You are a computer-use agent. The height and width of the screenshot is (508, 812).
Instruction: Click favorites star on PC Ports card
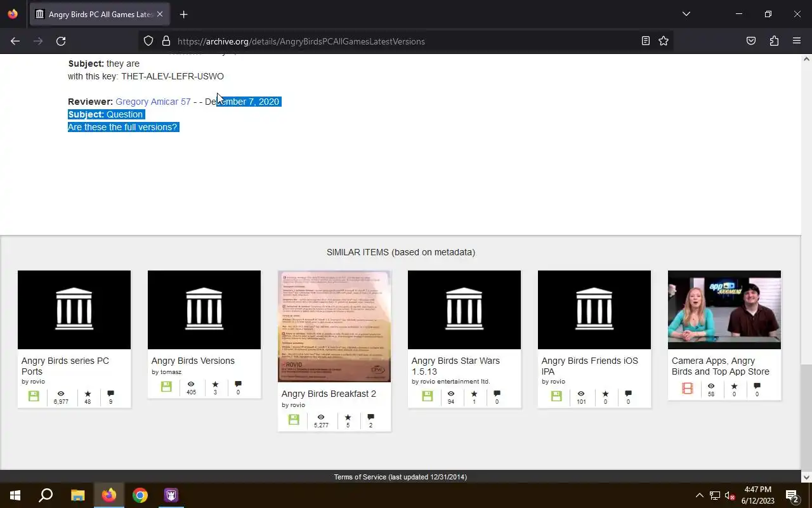88,394
